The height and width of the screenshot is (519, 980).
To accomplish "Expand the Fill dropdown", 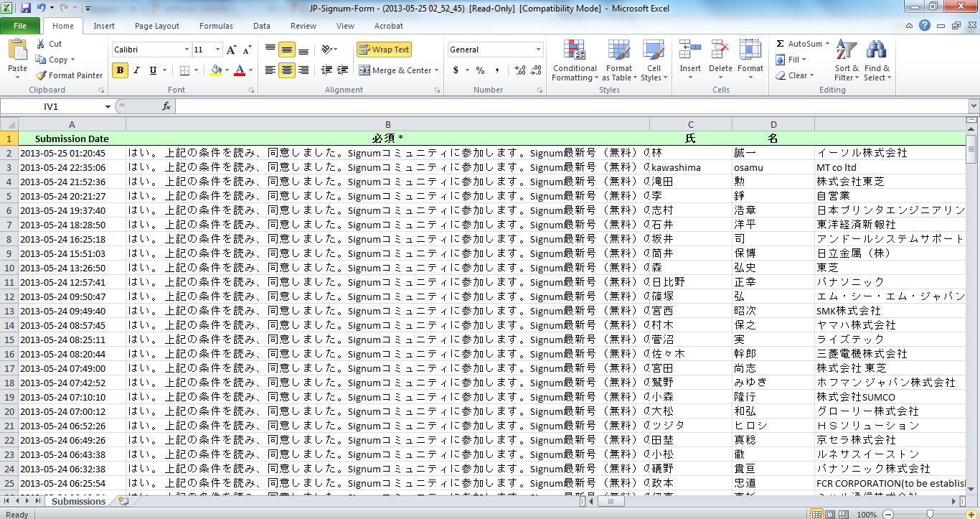I will click(x=804, y=60).
